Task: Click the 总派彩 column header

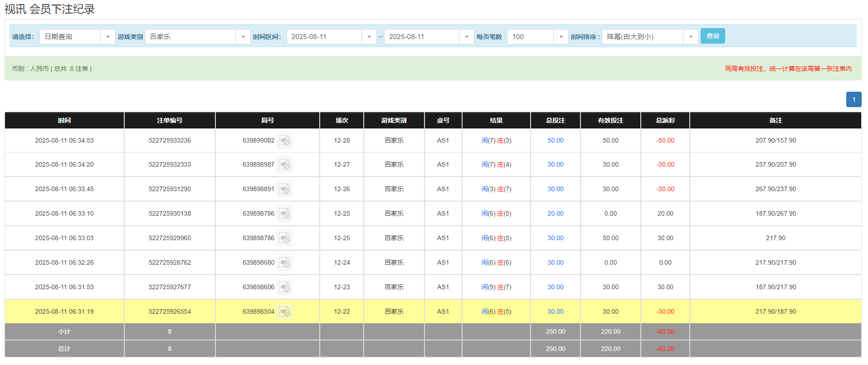Action: [665, 120]
